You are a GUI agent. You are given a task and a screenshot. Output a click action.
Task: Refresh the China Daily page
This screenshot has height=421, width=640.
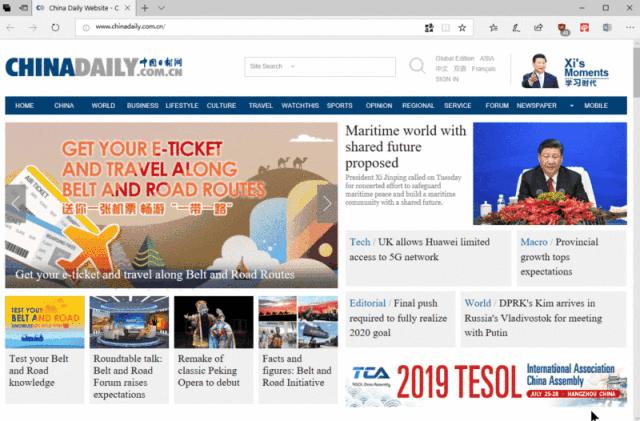[x=55, y=27]
